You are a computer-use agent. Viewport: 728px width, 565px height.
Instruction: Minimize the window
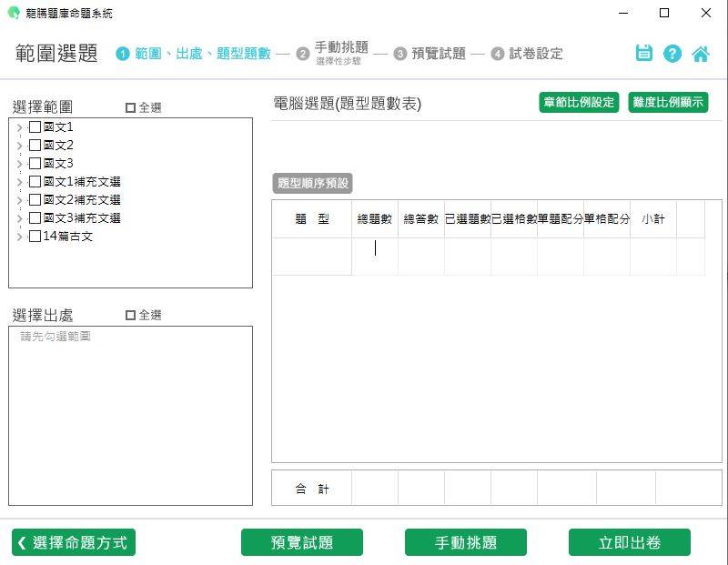click(x=623, y=13)
